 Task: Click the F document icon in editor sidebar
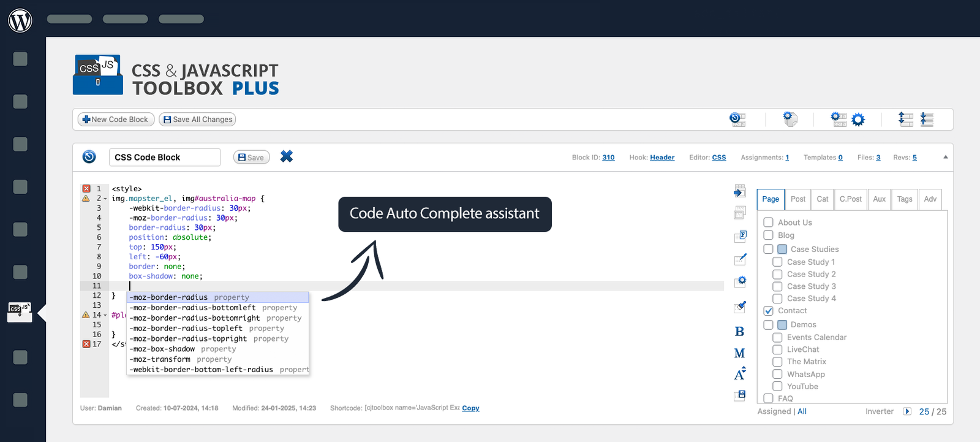[741, 236]
